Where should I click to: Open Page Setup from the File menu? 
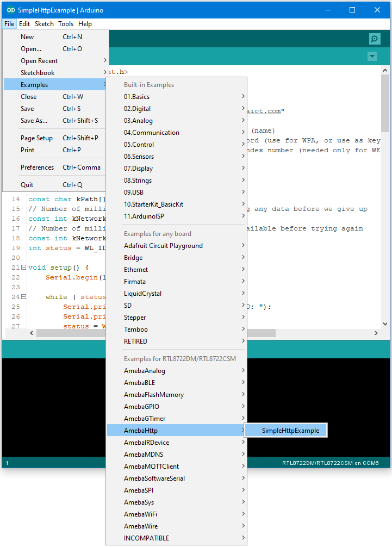coord(55,138)
